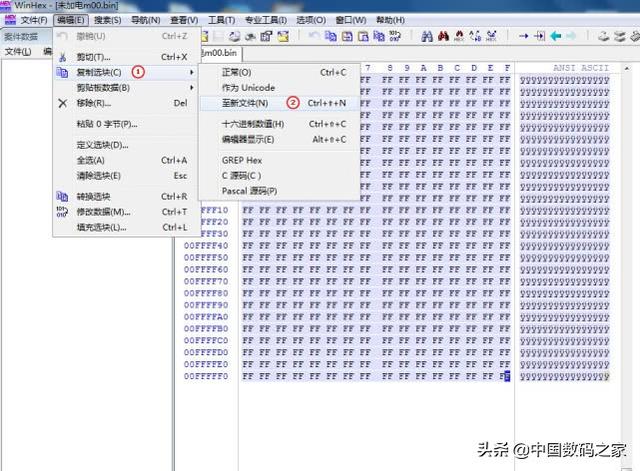Select C 源码(C) copy option
The image size is (640, 471).
coord(279,176)
